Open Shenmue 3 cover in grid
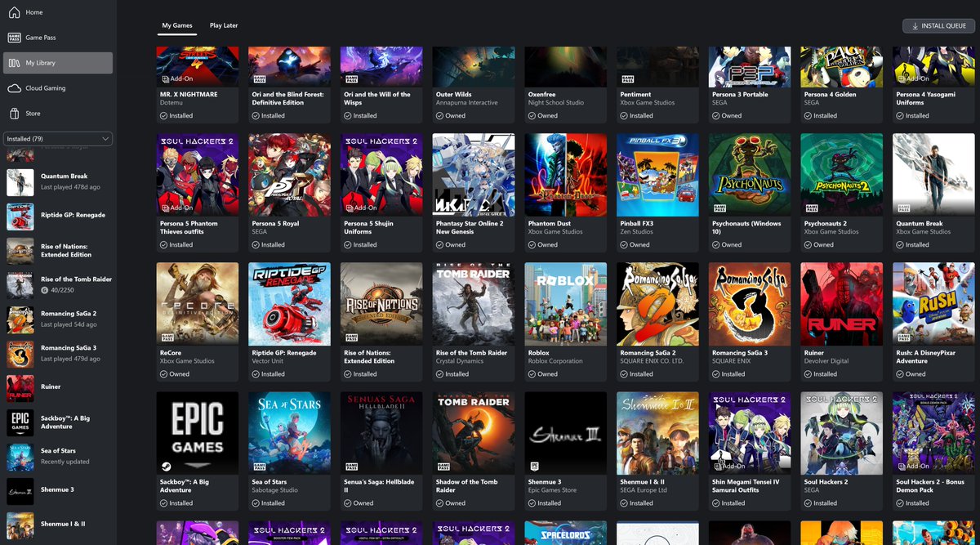Image resolution: width=980 pixels, height=545 pixels. (x=566, y=433)
